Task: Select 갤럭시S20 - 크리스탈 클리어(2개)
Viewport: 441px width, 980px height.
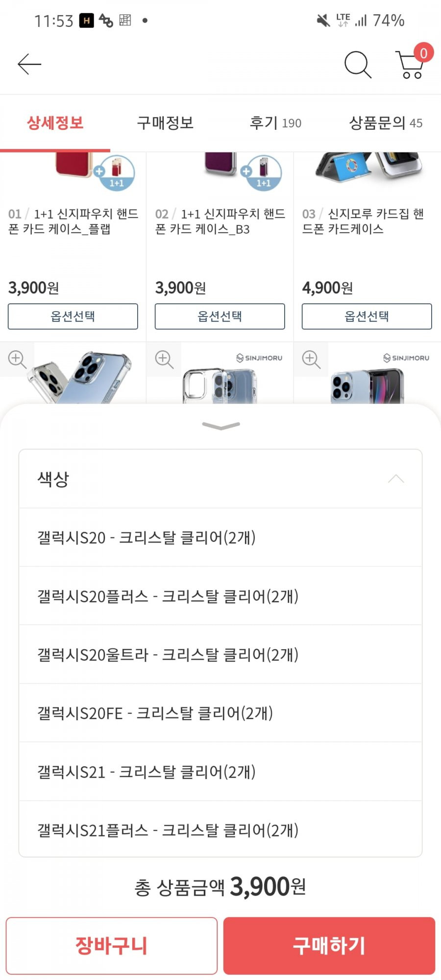Action: (220, 538)
